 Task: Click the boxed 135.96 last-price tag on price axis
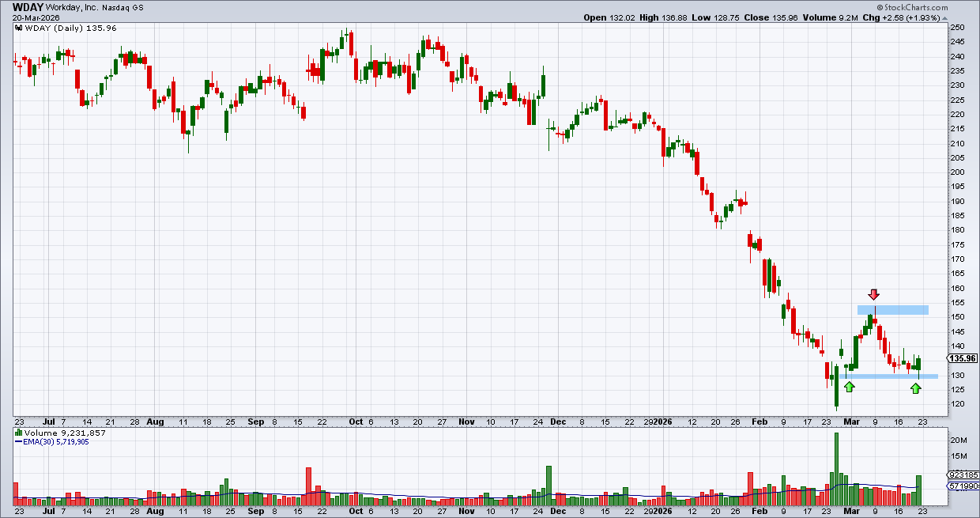point(962,358)
